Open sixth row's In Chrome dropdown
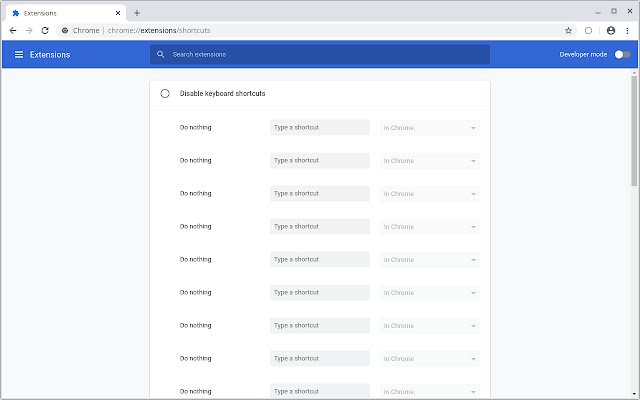This screenshot has width=640, height=400. point(430,293)
